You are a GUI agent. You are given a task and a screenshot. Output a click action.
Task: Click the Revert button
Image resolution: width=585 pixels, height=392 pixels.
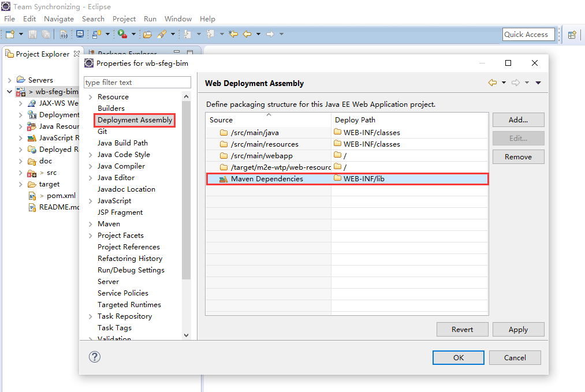click(462, 330)
